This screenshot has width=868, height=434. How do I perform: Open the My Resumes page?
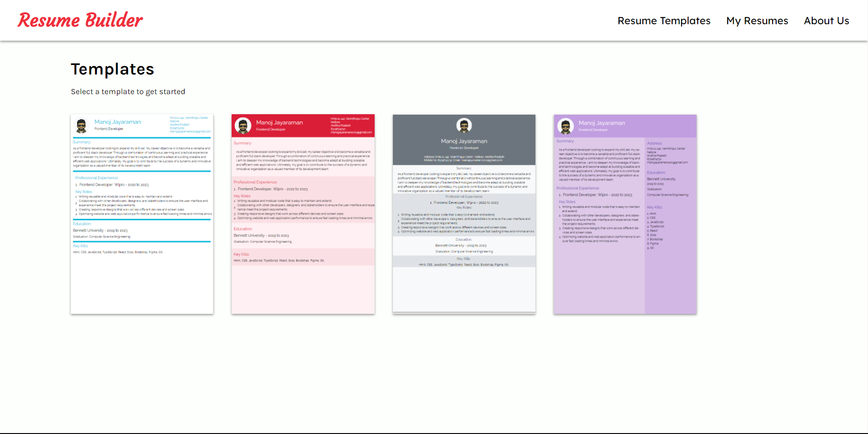point(757,21)
